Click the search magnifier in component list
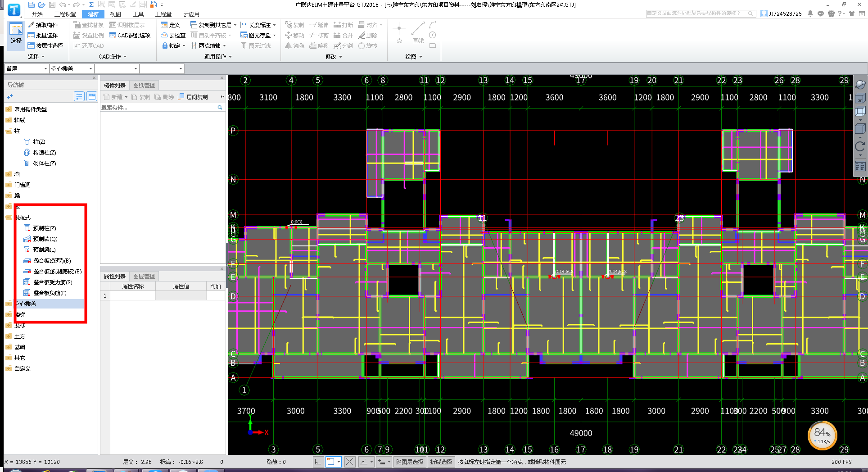The image size is (868, 472). [x=220, y=107]
